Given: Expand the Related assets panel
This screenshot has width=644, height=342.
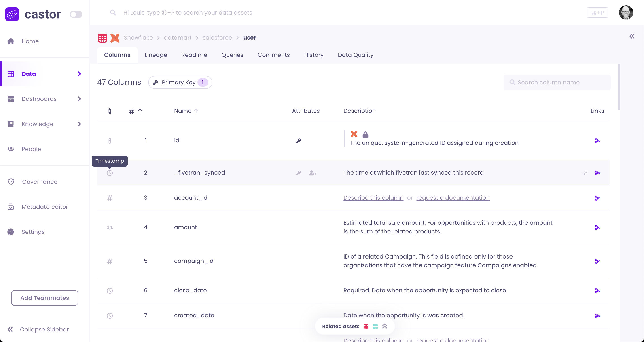Looking at the screenshot, I should point(385,326).
